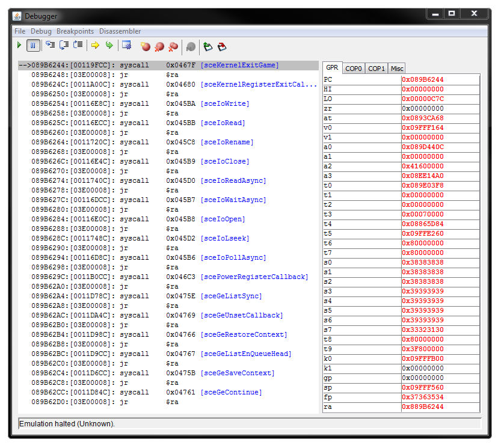
Task: Click the Java application icon in title bar
Action: click(17, 16)
